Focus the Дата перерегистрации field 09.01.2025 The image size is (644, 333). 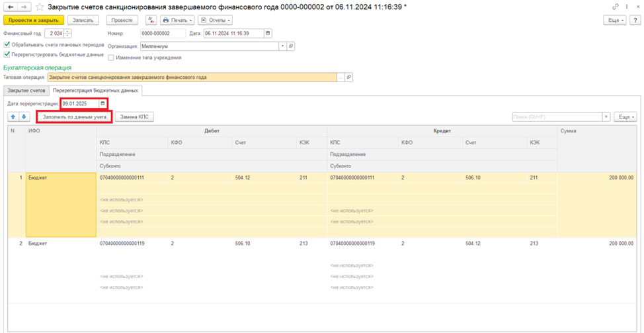80,103
